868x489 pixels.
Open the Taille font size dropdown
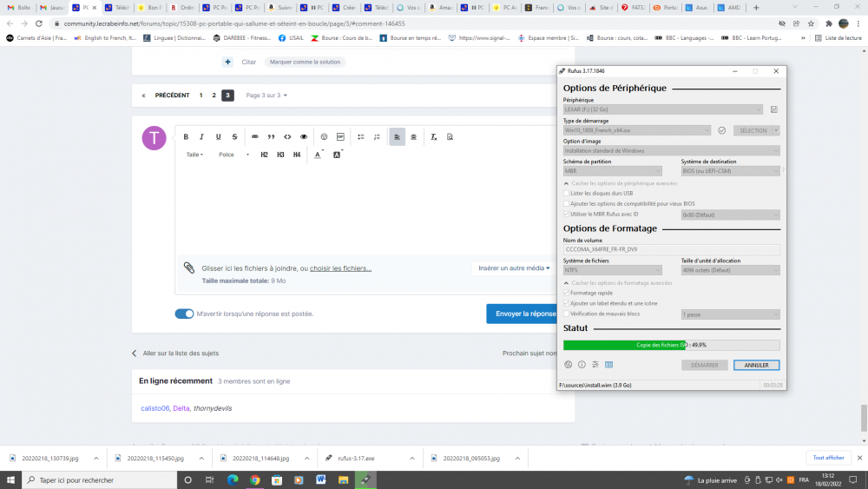point(194,155)
